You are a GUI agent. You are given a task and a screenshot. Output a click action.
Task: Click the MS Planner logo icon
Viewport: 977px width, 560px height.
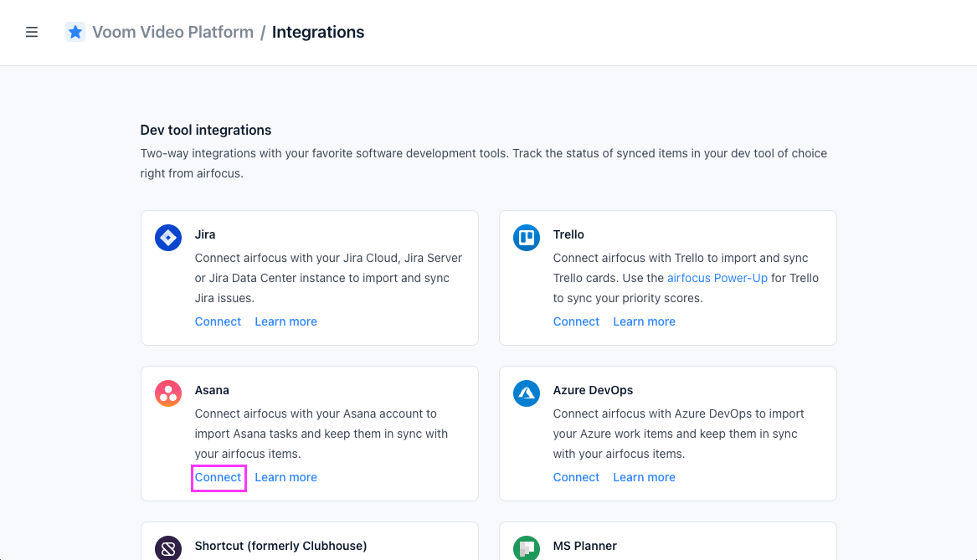[527, 547]
